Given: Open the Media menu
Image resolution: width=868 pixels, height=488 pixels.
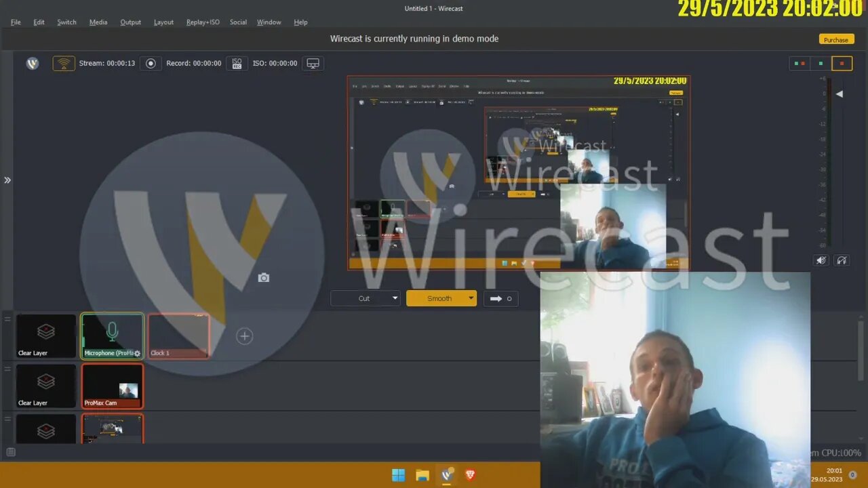Looking at the screenshot, I should click(x=98, y=22).
